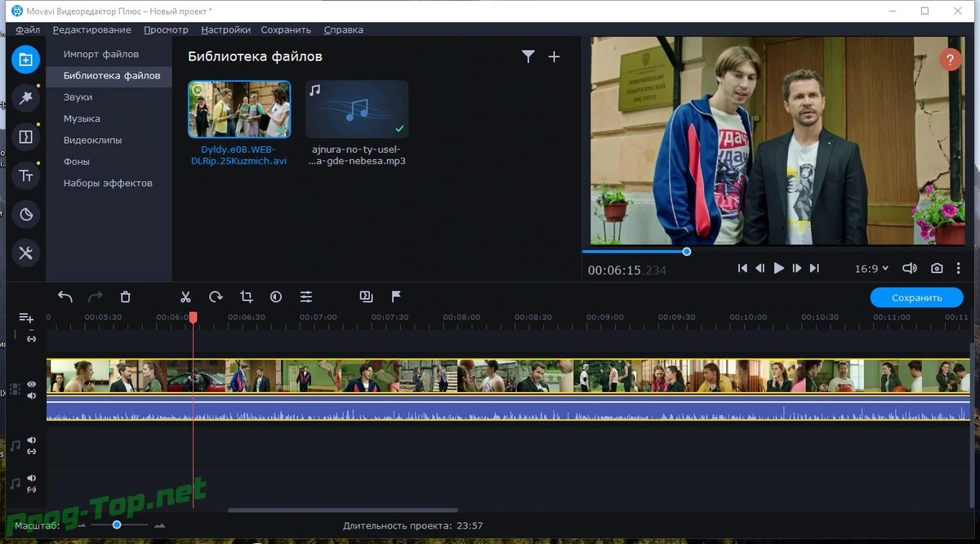This screenshot has width=980, height=544.
Task: Open Color adjustments tool
Action: pos(276,297)
